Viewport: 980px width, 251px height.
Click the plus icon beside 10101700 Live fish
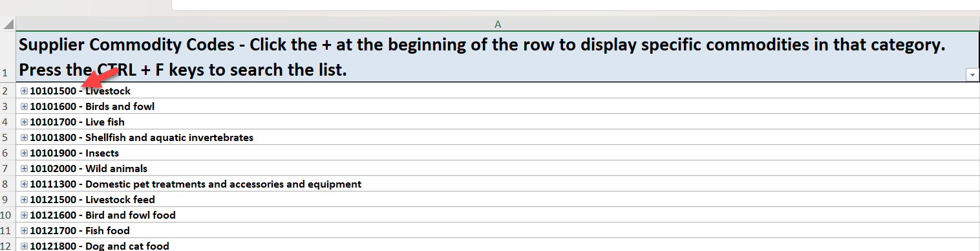click(25, 122)
